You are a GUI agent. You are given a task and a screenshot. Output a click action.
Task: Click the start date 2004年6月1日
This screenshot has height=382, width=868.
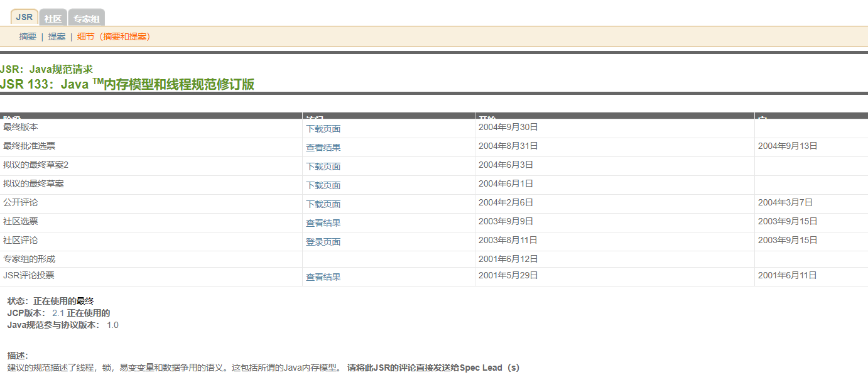click(x=506, y=183)
